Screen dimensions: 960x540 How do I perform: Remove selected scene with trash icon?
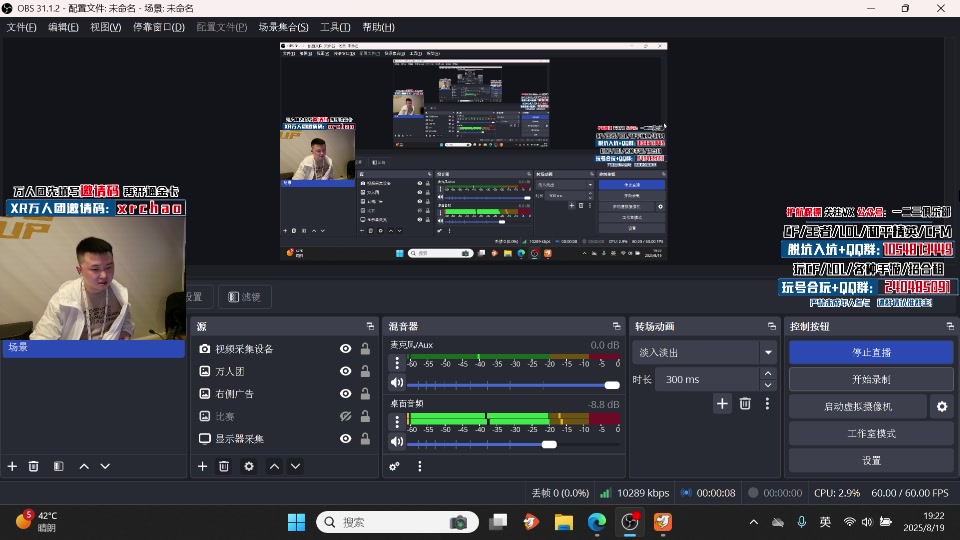click(x=34, y=467)
